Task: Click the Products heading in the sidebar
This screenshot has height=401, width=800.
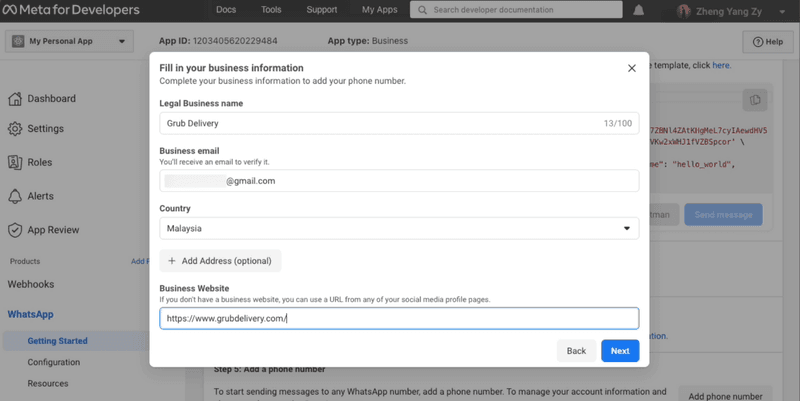Action: point(25,261)
